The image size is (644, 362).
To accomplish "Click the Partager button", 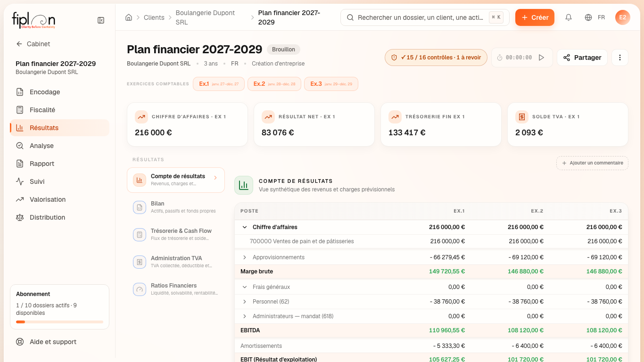I will pos(582,58).
